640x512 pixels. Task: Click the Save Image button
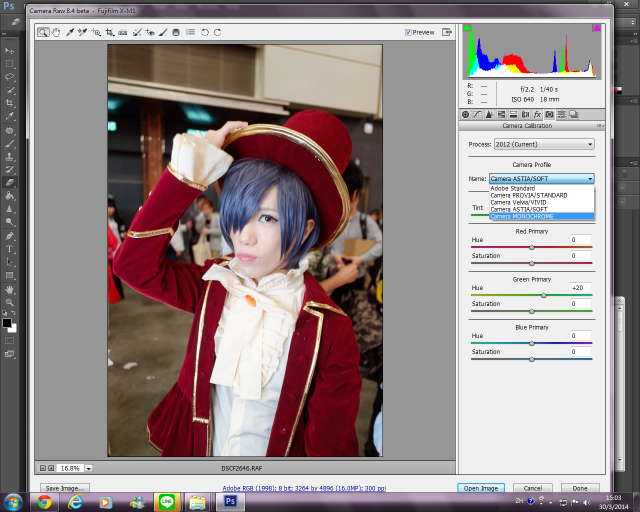(64, 488)
